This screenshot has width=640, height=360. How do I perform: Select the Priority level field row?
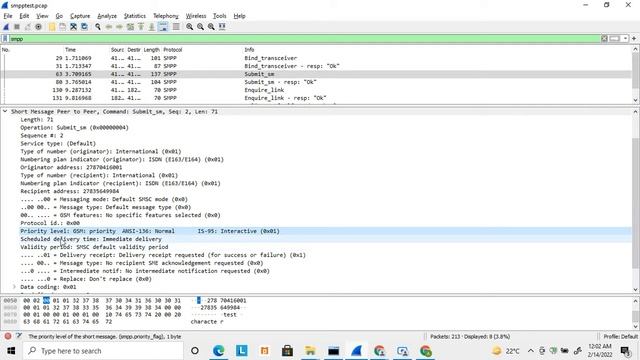point(325,231)
